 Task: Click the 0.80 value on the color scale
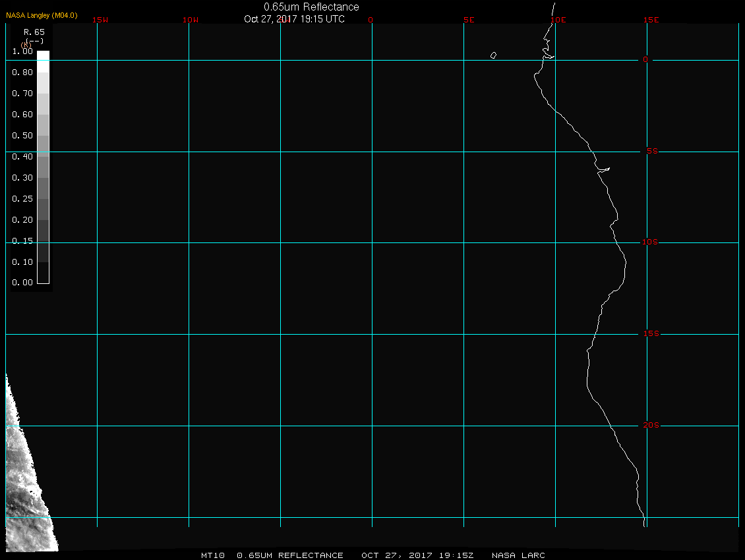pos(22,72)
